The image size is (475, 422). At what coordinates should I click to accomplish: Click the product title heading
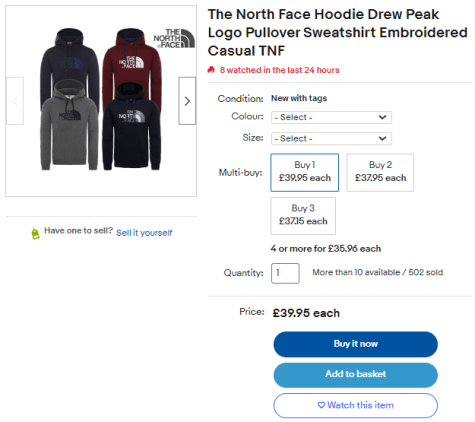tap(337, 32)
